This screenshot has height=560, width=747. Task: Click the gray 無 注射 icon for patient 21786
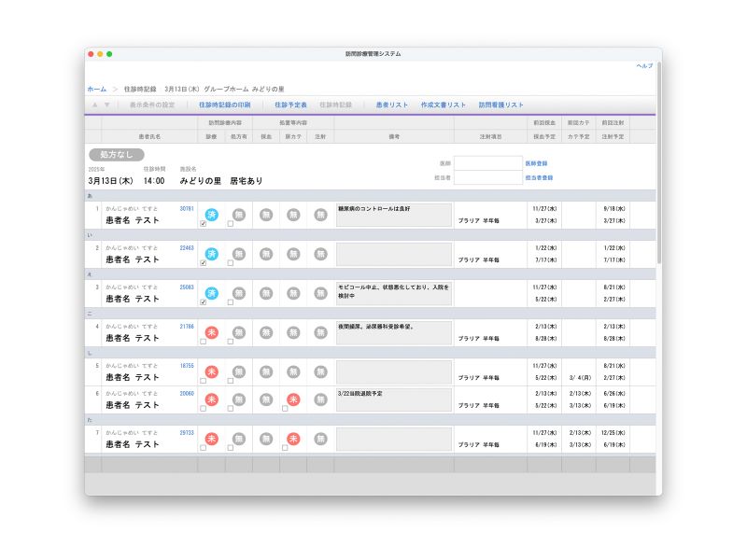(320, 332)
